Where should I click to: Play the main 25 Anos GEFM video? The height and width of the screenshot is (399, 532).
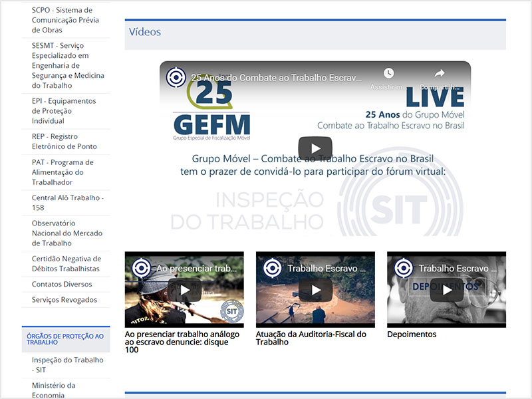click(315, 148)
